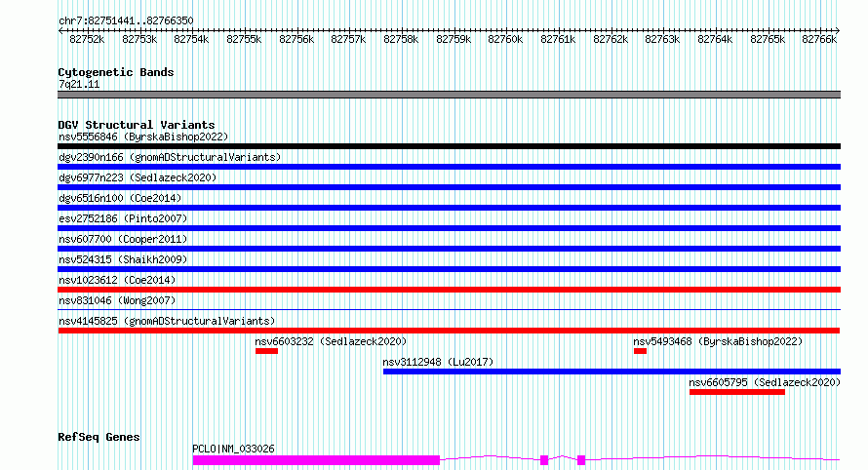The image size is (868, 470).
Task: Open nsv1023612 (Coe2014) variant label
Action: tap(117, 280)
